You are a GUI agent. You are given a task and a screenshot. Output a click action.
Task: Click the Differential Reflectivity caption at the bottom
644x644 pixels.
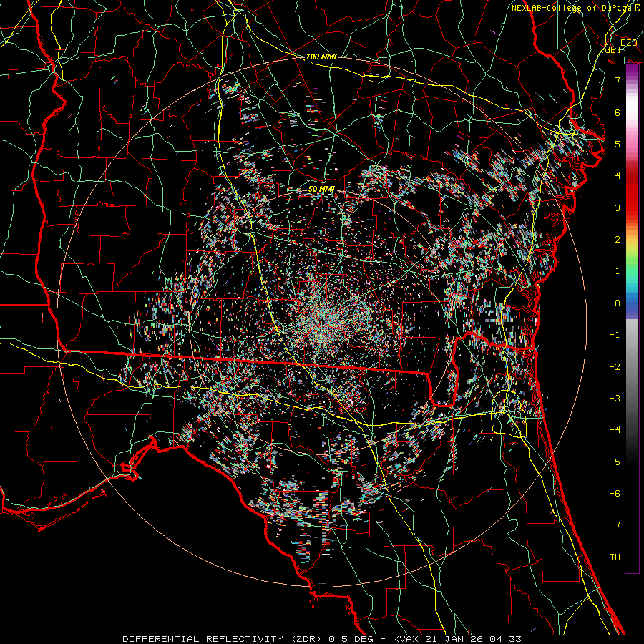(322, 639)
